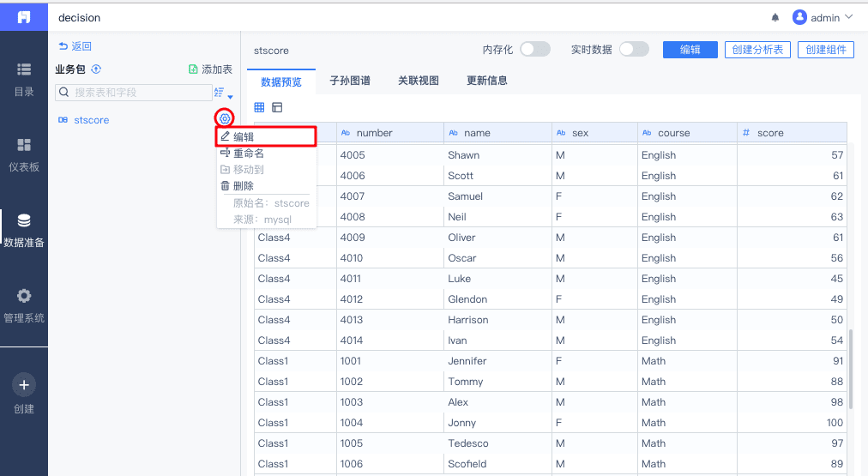The width and height of the screenshot is (868, 476).
Task: Click the course column type icon
Action: tap(647, 133)
